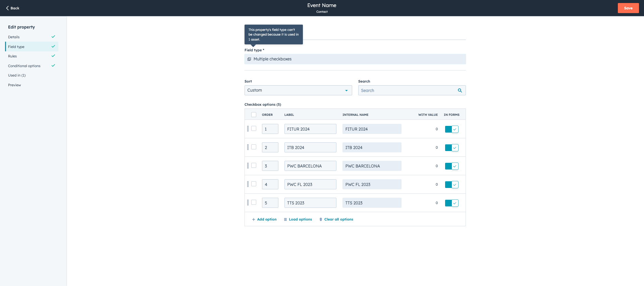Go Back using the top-left link

pos(13,8)
